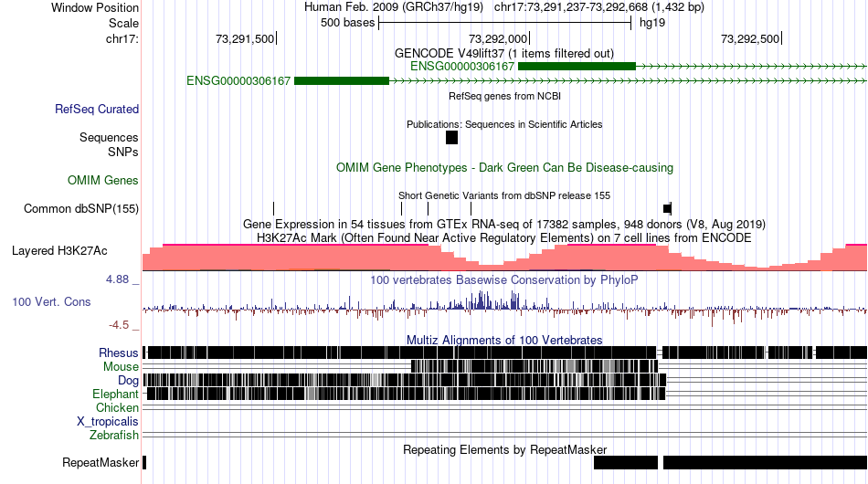Open the OMIM Genes track label

click(x=102, y=180)
